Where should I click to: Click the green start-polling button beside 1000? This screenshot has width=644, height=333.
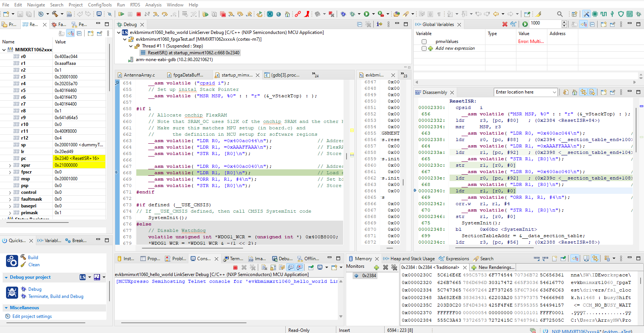[x=525, y=24]
